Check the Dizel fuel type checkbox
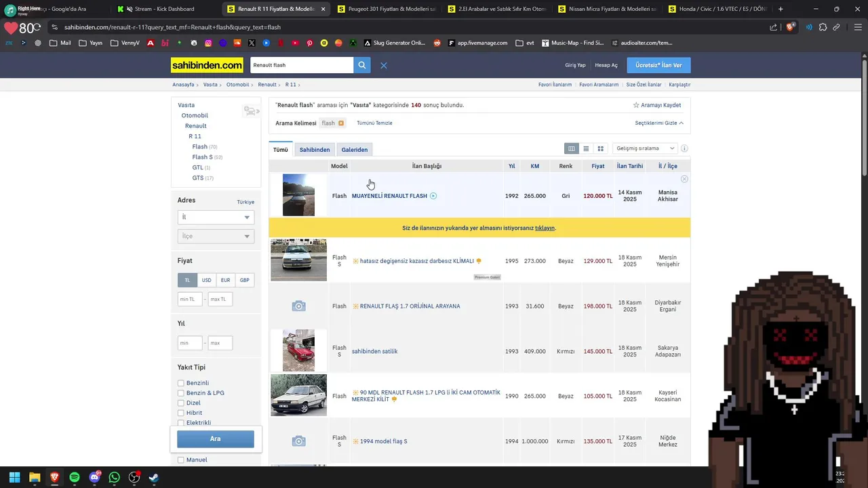The width and height of the screenshot is (868, 488). pyautogui.click(x=181, y=403)
